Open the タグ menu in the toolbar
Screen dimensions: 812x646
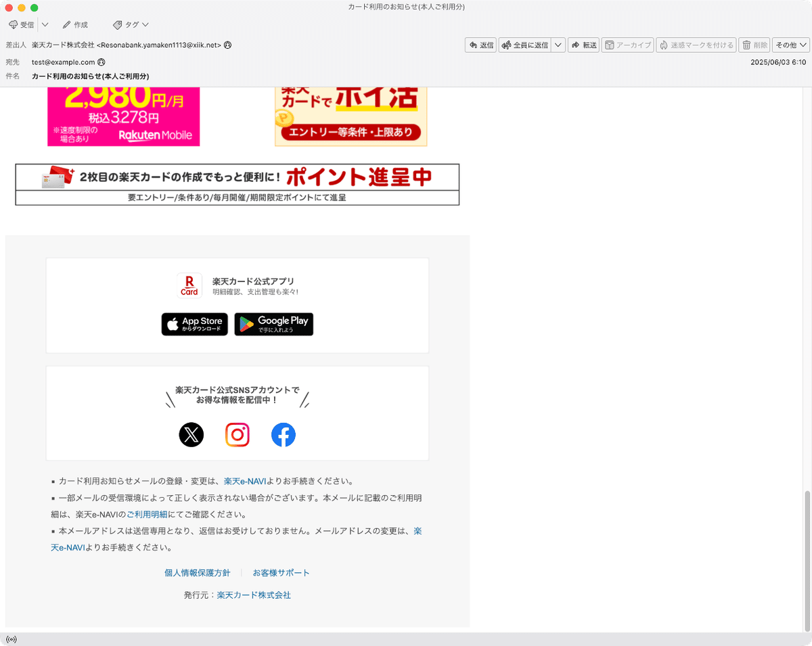click(130, 24)
